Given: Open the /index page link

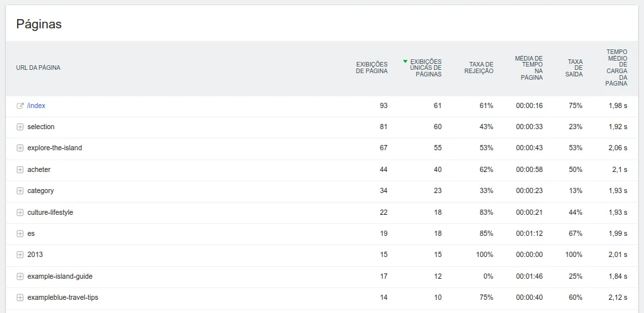Looking at the screenshot, I should (36, 105).
